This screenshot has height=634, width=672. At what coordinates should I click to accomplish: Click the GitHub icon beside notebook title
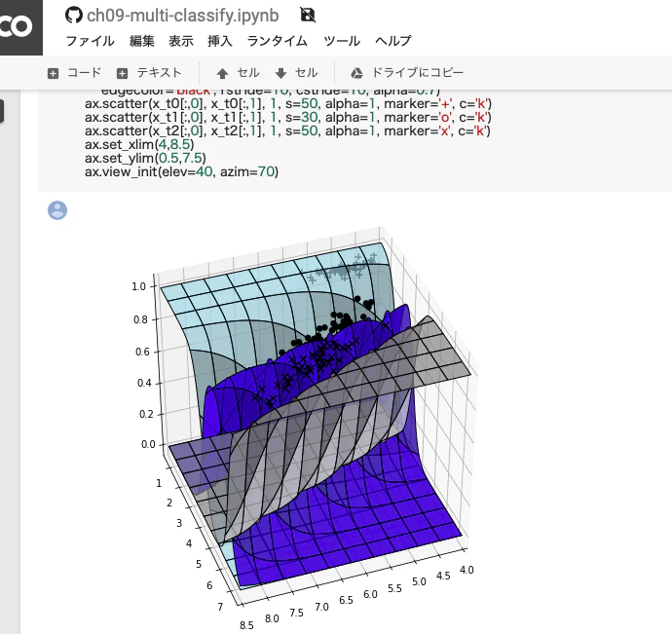click(74, 16)
